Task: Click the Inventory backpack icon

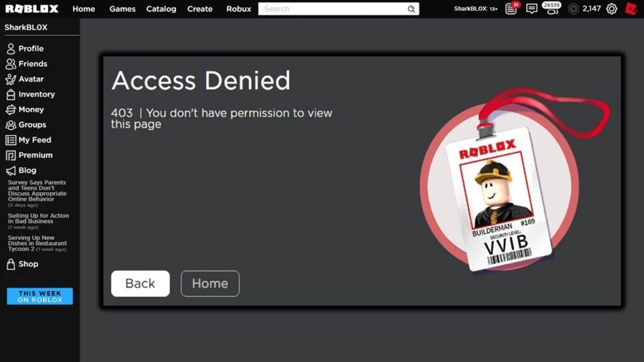Action: 11,94
